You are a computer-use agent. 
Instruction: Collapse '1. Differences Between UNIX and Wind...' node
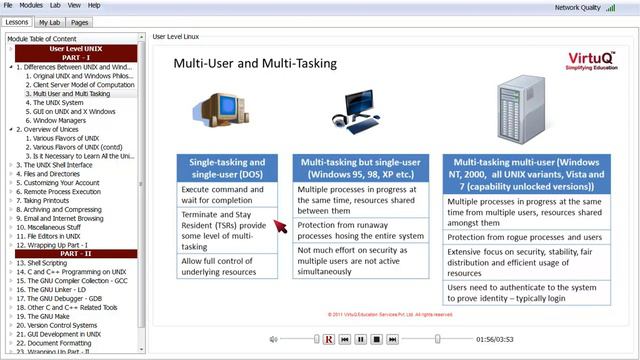[11, 67]
